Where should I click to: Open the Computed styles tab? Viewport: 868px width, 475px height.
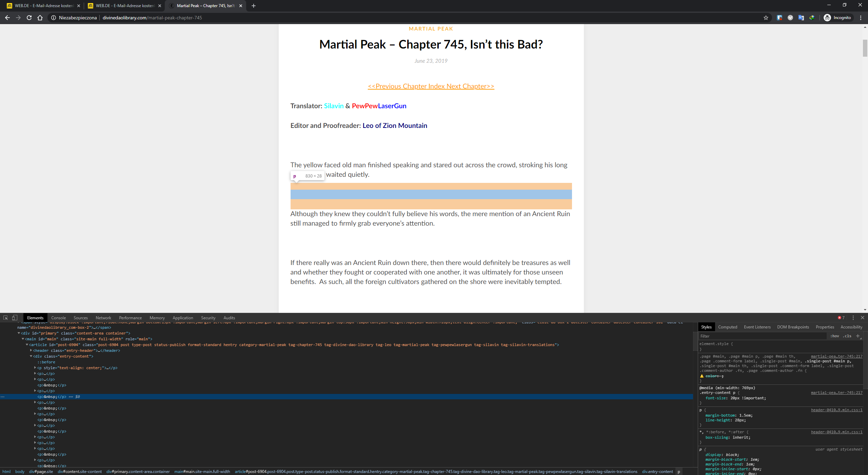pos(727,327)
